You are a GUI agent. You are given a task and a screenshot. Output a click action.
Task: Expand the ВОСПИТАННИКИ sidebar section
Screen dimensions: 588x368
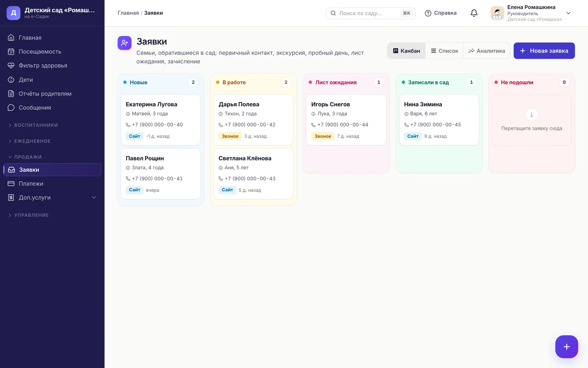[33, 125]
